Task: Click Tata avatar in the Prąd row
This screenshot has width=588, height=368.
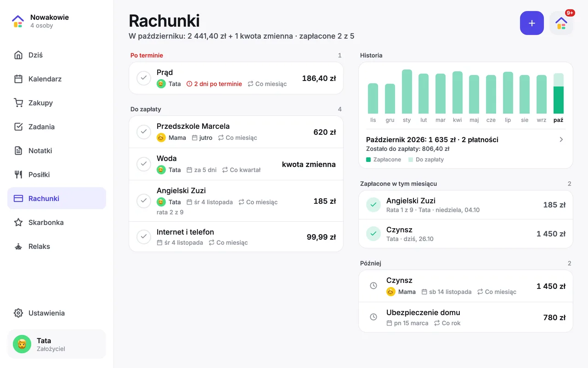Action: click(161, 84)
